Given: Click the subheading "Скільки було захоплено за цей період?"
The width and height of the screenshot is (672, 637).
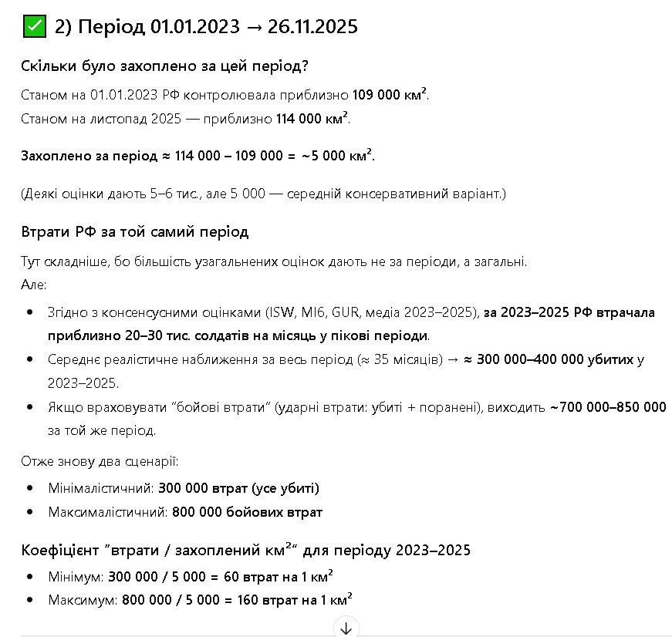Looking at the screenshot, I should tap(166, 66).
